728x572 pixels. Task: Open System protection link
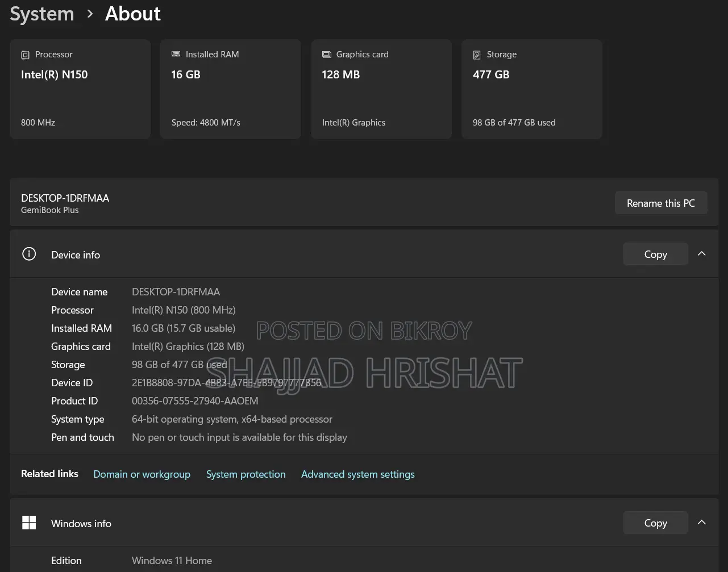tap(246, 474)
